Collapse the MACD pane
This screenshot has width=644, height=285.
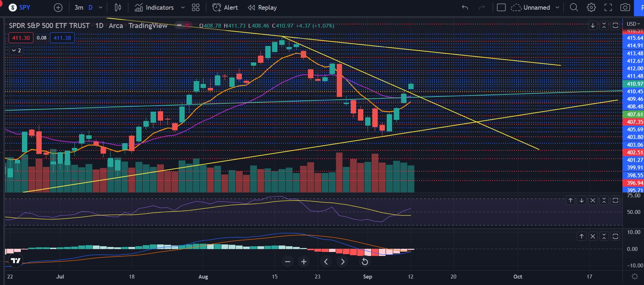click(604, 236)
